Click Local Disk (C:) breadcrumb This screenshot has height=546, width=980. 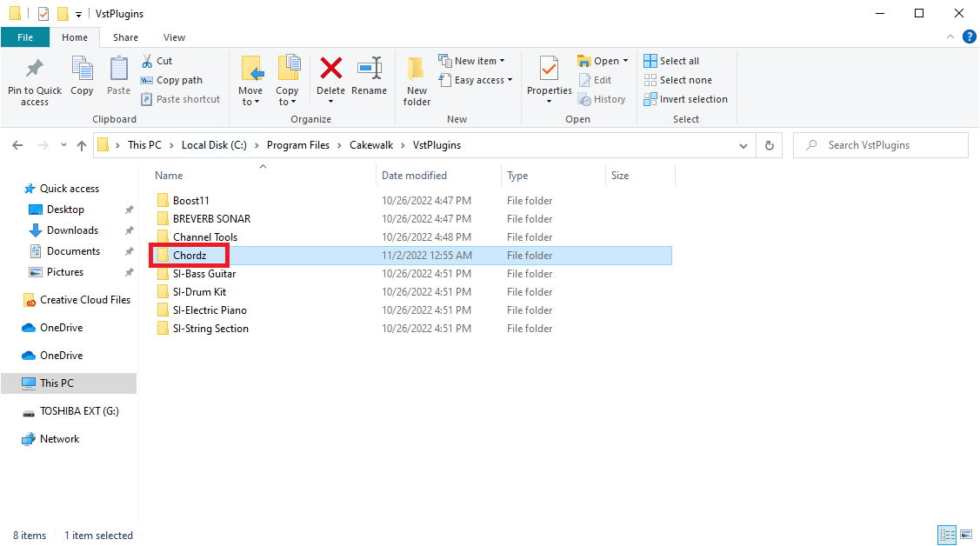tap(214, 145)
